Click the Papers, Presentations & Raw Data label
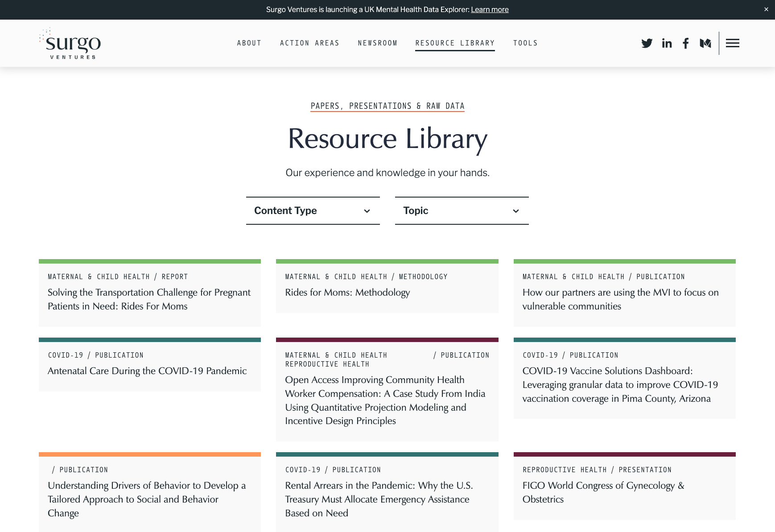The height and width of the screenshot is (532, 775). click(387, 106)
